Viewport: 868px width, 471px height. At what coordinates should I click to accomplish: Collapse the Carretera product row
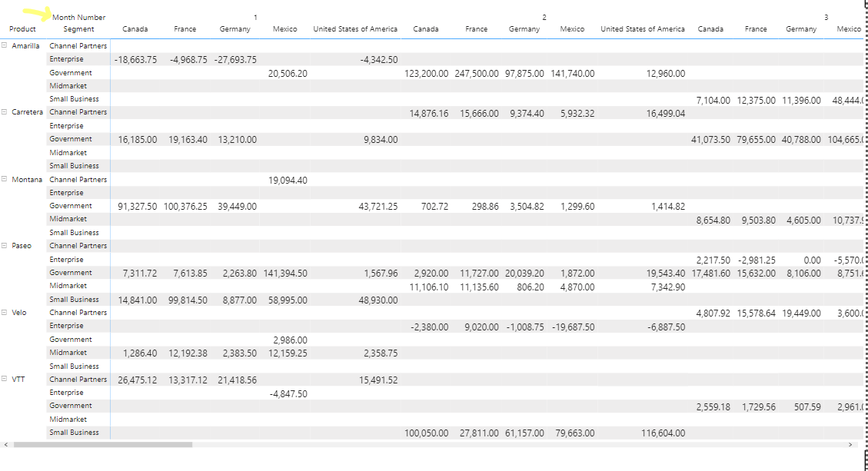pos(5,112)
